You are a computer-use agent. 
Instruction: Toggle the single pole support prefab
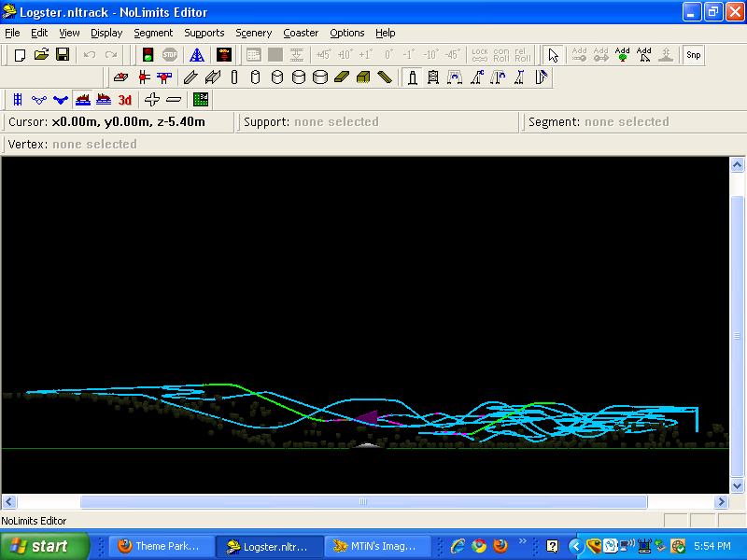point(412,77)
